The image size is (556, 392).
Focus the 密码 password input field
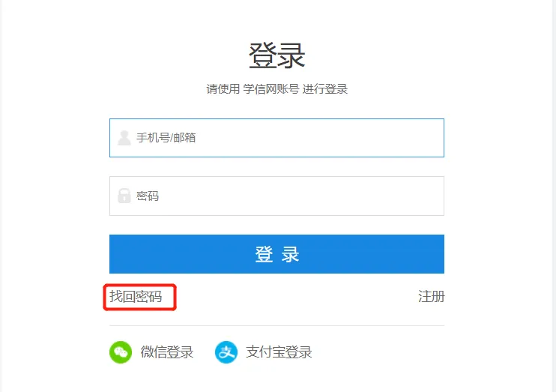point(277,196)
